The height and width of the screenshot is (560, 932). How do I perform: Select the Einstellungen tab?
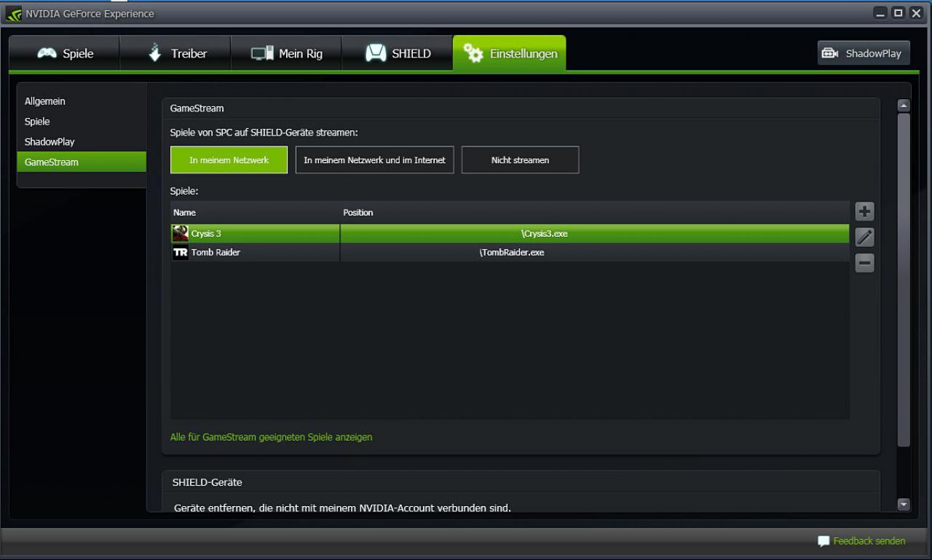click(x=510, y=53)
